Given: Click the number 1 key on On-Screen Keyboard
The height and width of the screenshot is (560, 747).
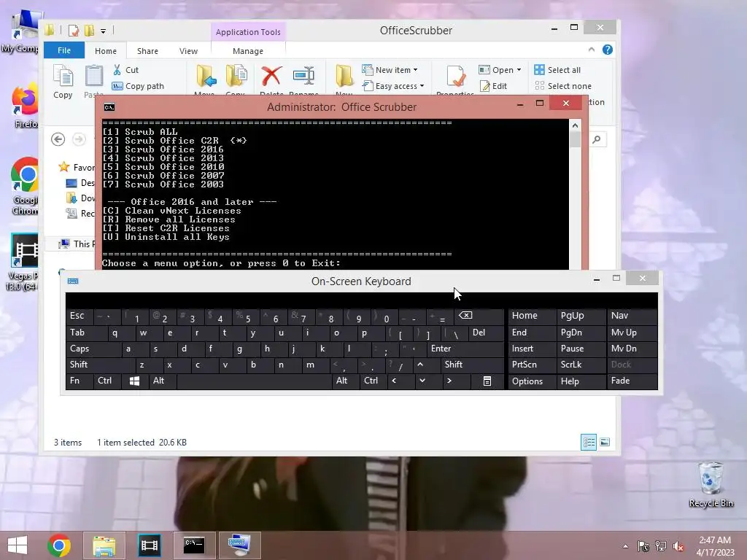Looking at the screenshot, I should [x=135, y=316].
